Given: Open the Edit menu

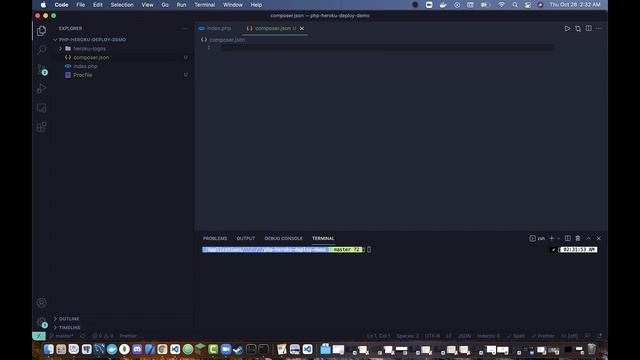Looking at the screenshot, I should pos(98,5).
